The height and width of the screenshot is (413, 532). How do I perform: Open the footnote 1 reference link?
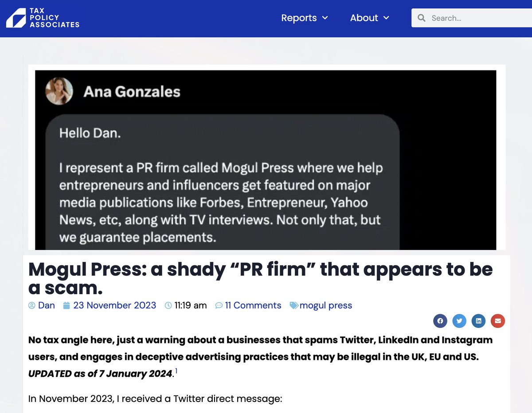(x=176, y=370)
